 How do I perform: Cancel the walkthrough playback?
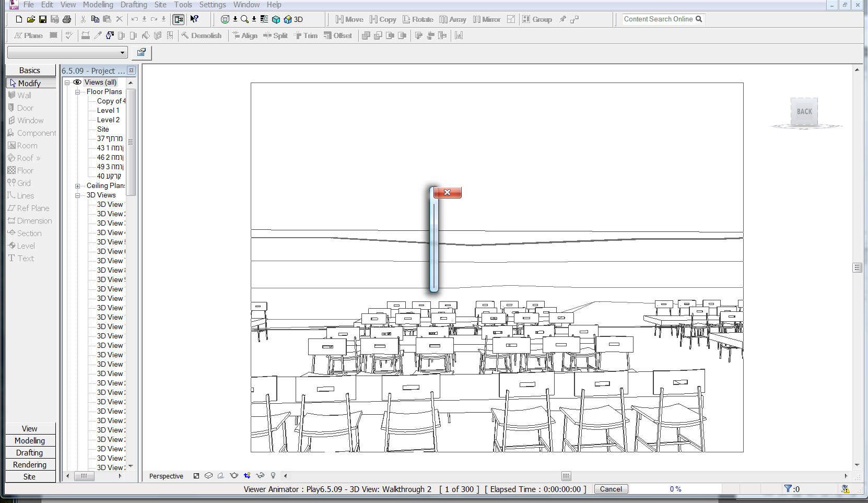click(611, 489)
